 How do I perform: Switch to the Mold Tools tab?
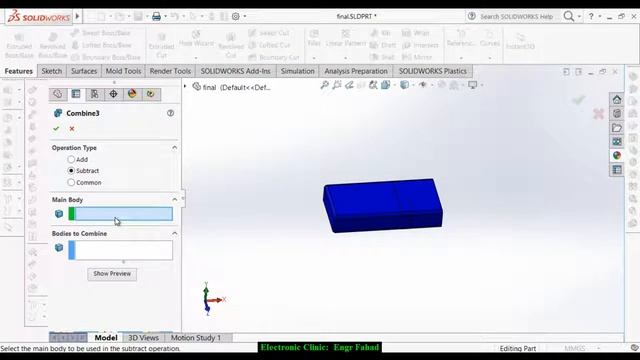pos(123,71)
